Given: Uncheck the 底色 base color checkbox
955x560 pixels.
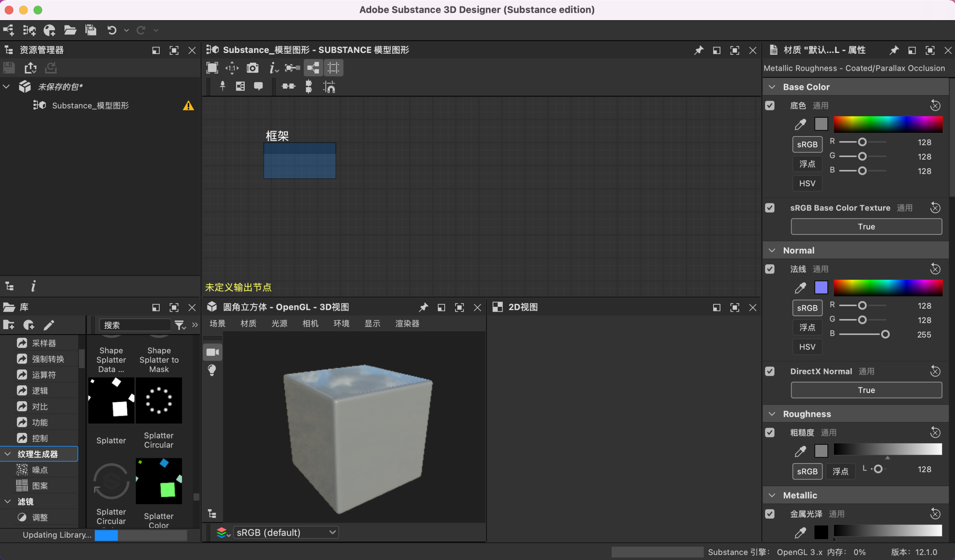Looking at the screenshot, I should 770,106.
